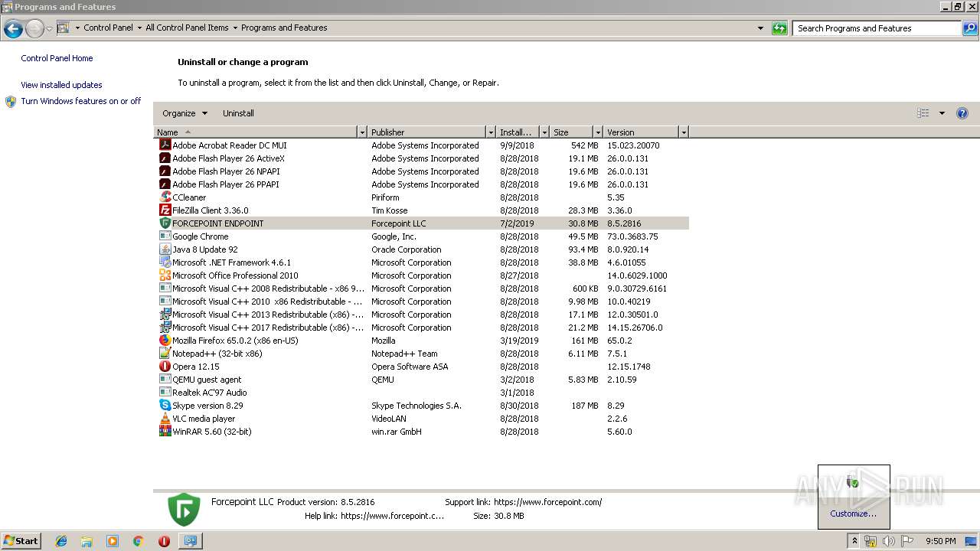
Task: Select Microsoft Visual C++ 2013 Redistributable entry
Action: 268,315
